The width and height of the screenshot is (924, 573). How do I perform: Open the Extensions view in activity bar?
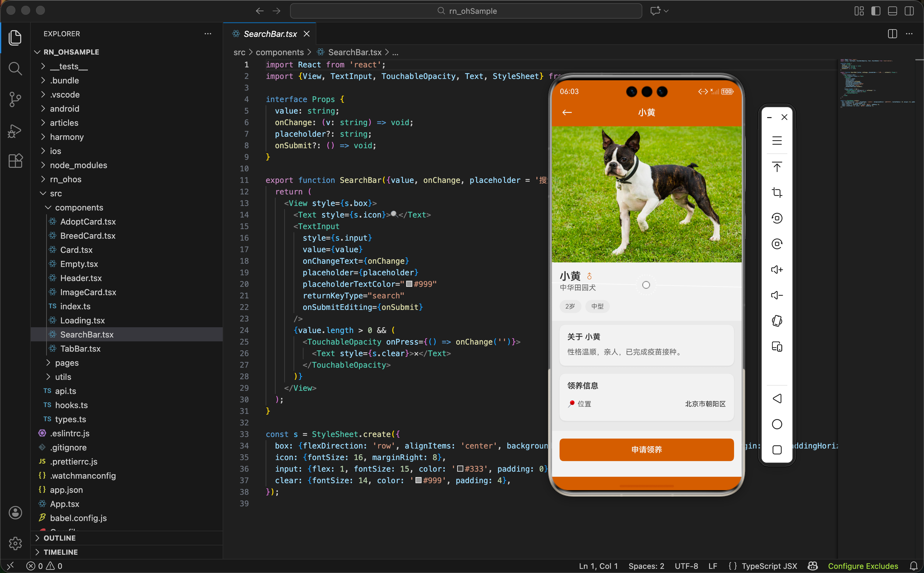point(15,161)
